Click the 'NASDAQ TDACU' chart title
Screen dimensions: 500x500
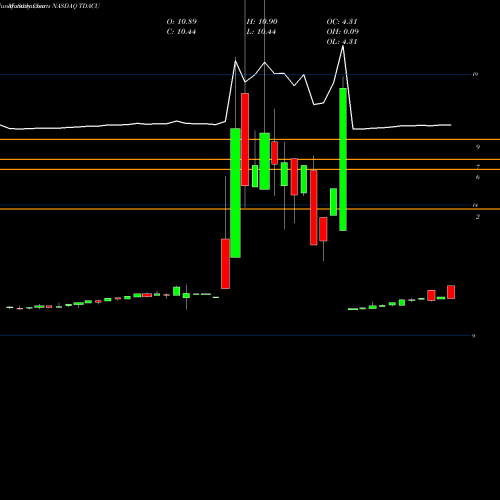tap(76, 6)
